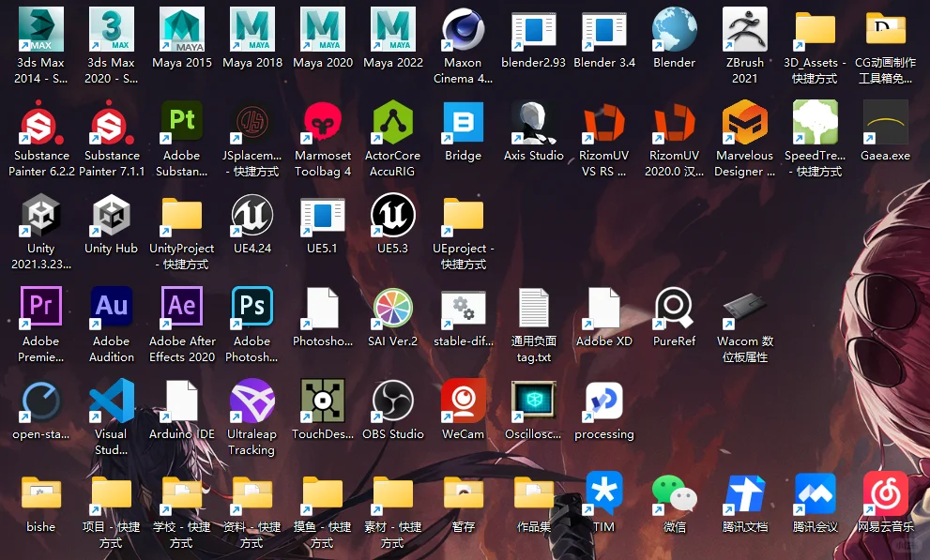Image resolution: width=930 pixels, height=560 pixels.
Task: Select Adobe After Effects 2020 icon
Action: pos(182,308)
